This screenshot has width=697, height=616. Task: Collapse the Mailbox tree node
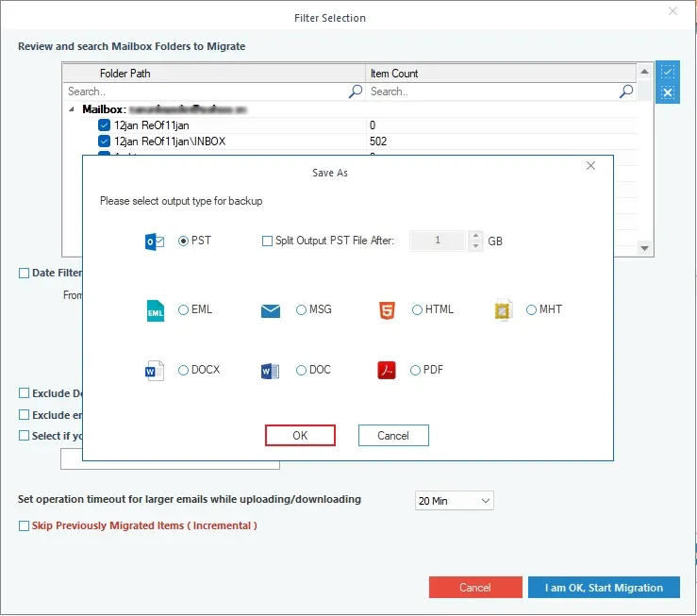72,109
